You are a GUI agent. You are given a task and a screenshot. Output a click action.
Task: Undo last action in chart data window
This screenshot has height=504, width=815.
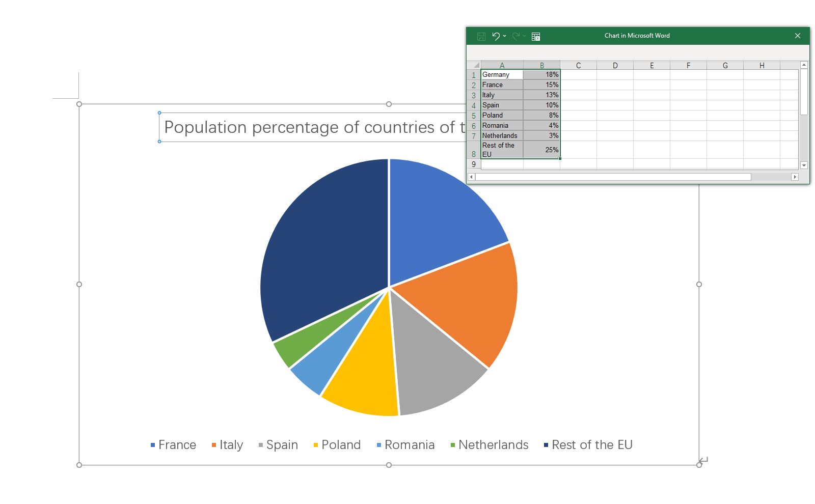click(x=496, y=36)
